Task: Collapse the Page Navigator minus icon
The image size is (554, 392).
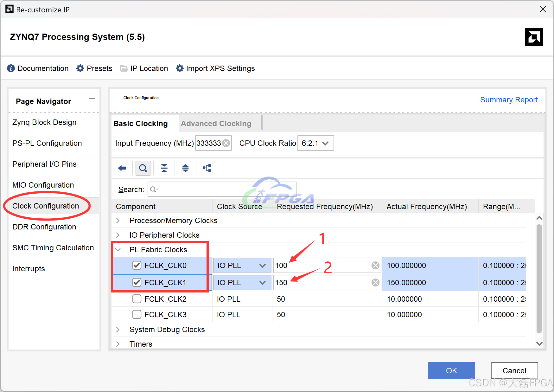Action: coord(92,99)
